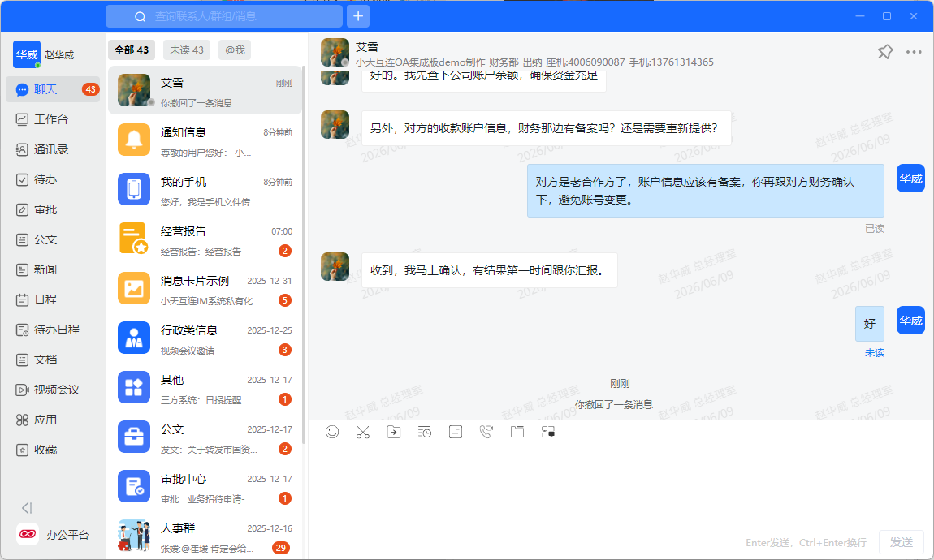Click the 华威 avatar beside 好 message
Image resolution: width=934 pixels, height=560 pixels.
pyautogui.click(x=910, y=321)
